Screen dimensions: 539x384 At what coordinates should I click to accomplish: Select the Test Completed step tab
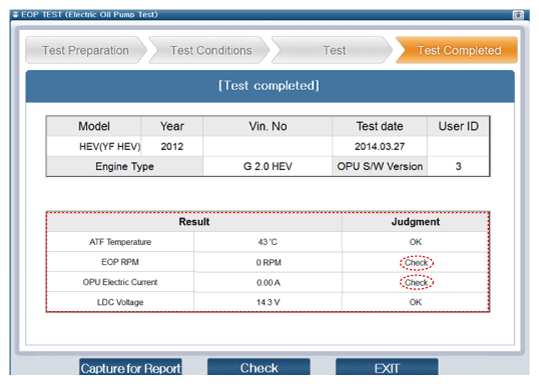point(458,50)
